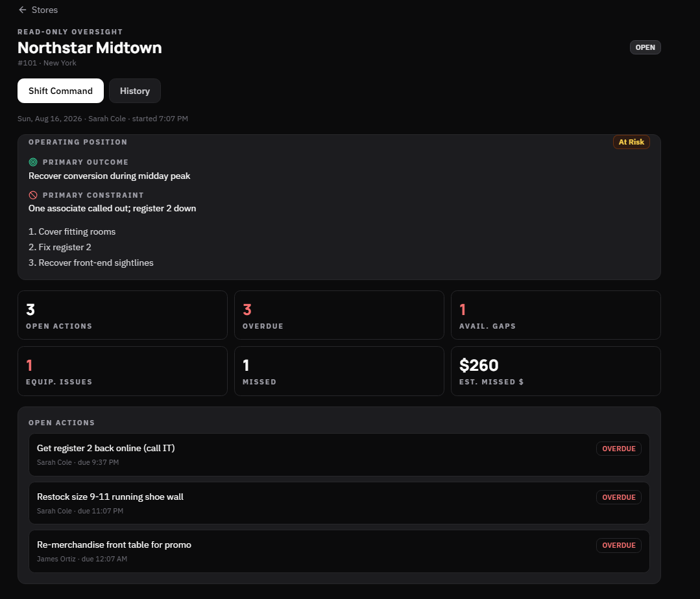Click the green Primary Outcome target icon

(x=33, y=162)
